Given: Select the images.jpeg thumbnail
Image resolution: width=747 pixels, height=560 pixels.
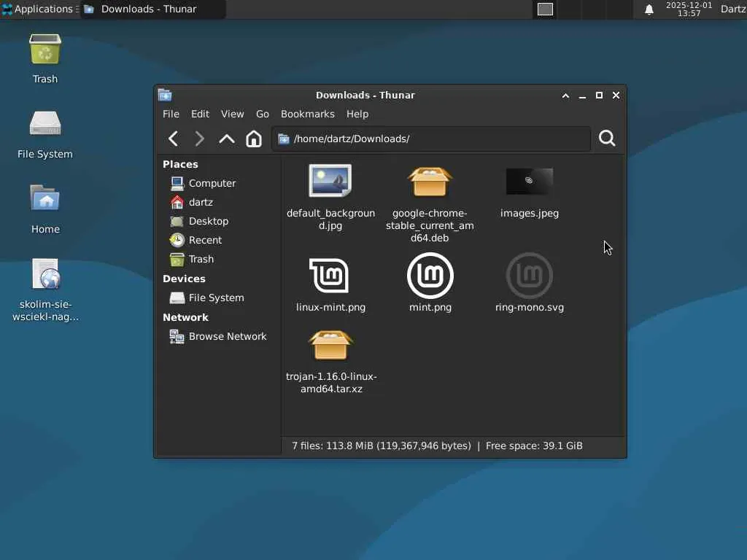Looking at the screenshot, I should tap(530, 181).
